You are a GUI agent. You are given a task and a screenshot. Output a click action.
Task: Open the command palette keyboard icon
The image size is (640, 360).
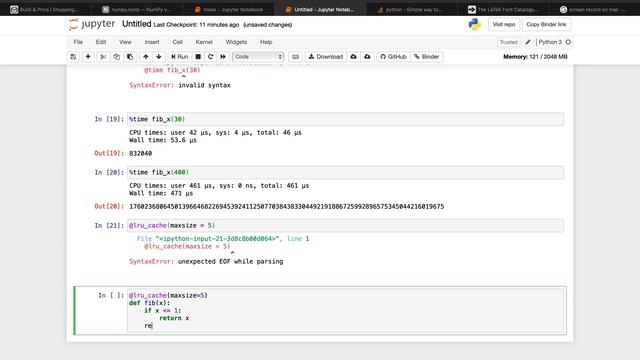[296, 57]
